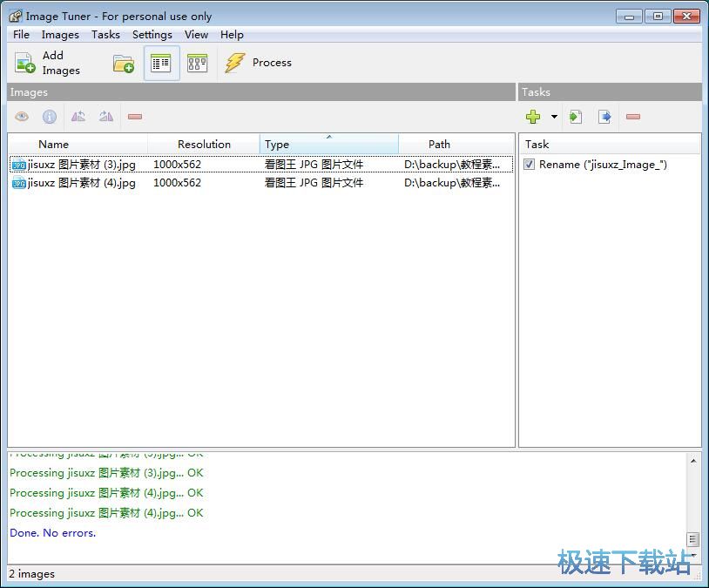Switch to thumbnails view
709x588 pixels.
pos(197,64)
